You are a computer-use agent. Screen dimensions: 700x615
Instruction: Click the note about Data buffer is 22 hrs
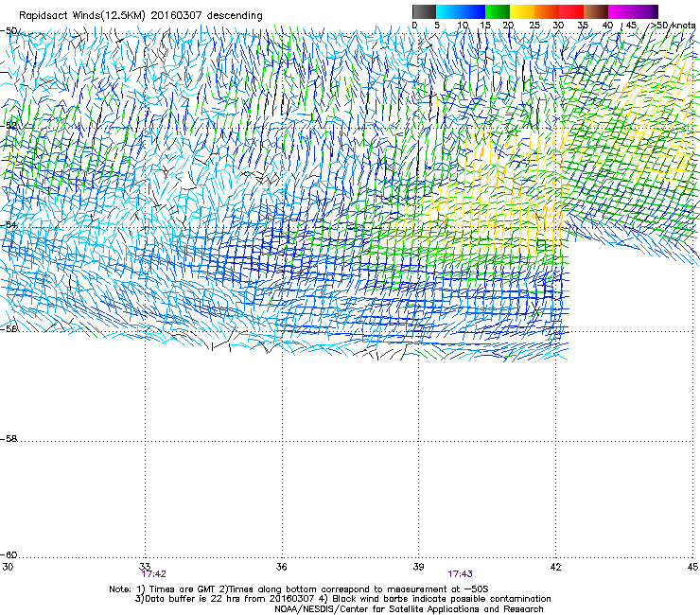pyautogui.click(x=342, y=599)
